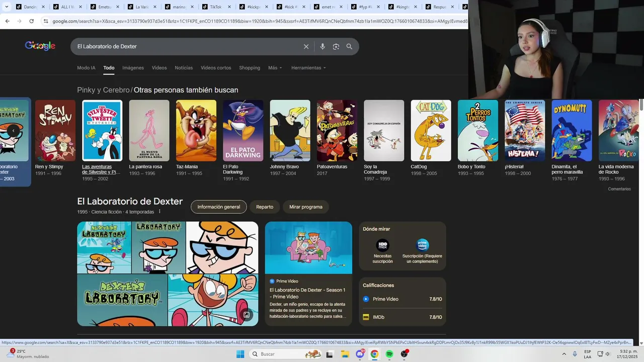Viewport: 644px width, 362px height.
Task: Open the volume control in the tray
Action: [607, 354]
